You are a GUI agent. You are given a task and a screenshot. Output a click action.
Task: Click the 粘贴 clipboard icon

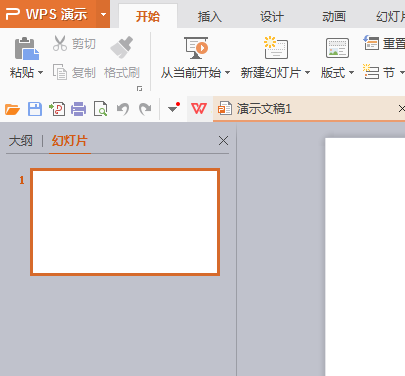pos(26,48)
